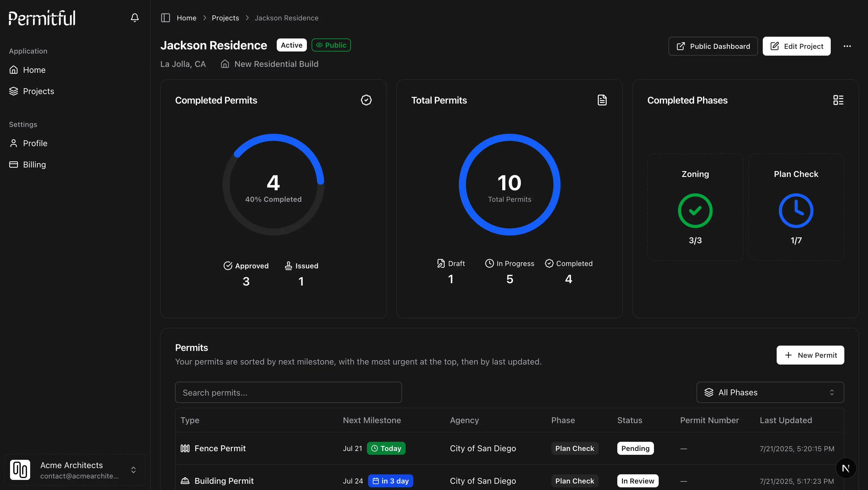Sort by the Phase column header
Image resolution: width=868 pixels, height=490 pixels.
coord(563,420)
